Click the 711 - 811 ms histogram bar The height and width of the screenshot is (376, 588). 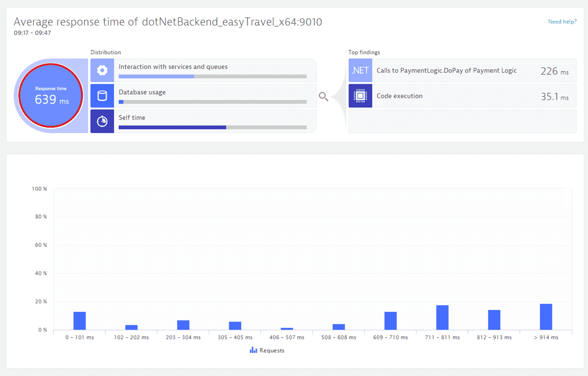442,318
